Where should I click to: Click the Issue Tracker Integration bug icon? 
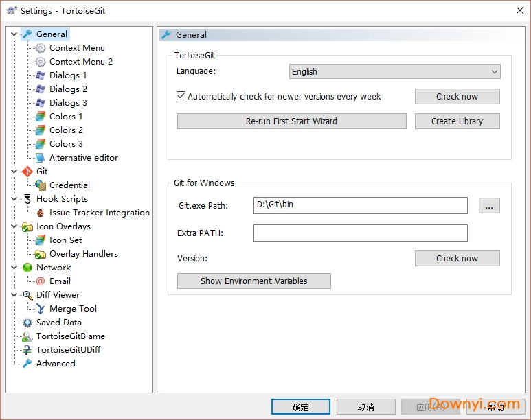pyautogui.click(x=41, y=213)
